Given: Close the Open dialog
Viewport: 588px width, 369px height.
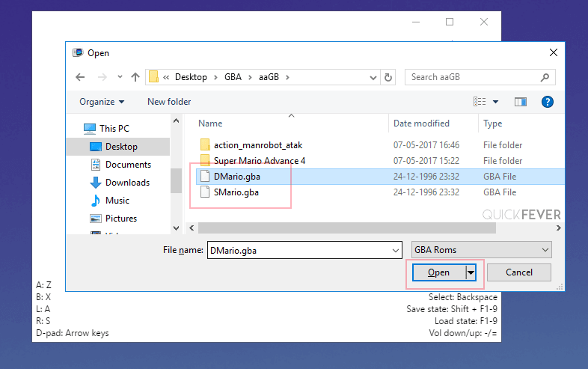Looking at the screenshot, I should click(554, 52).
